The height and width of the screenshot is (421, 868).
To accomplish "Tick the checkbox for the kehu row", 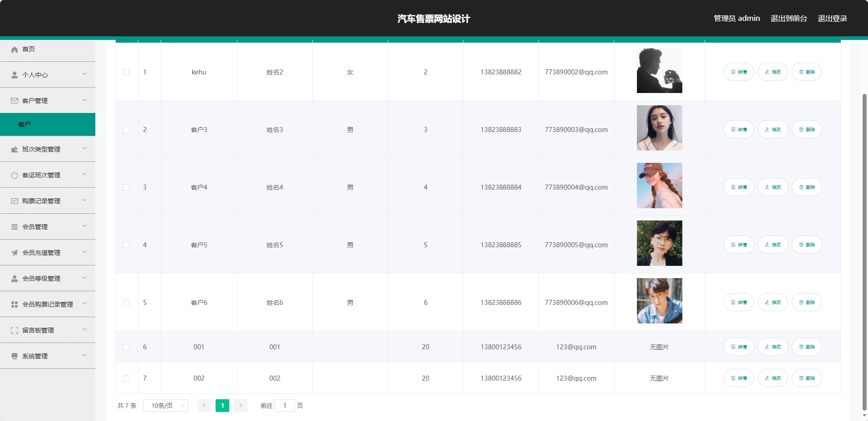I will click(126, 72).
